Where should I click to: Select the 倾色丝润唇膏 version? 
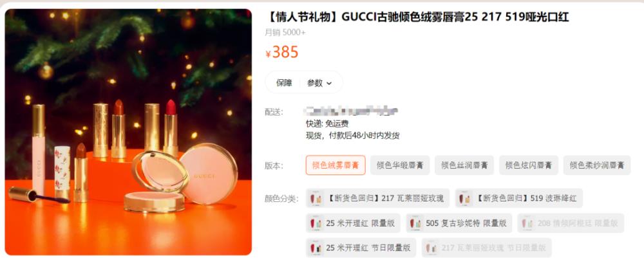[464, 165]
